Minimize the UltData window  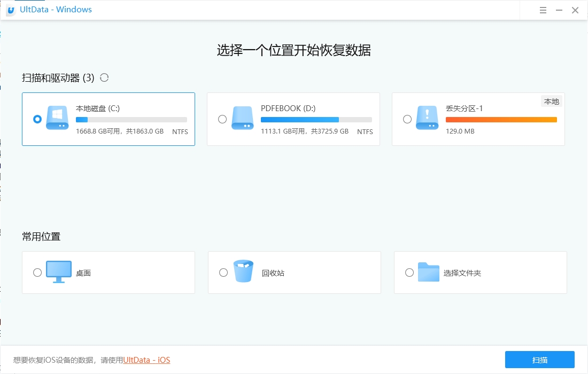pyautogui.click(x=559, y=10)
